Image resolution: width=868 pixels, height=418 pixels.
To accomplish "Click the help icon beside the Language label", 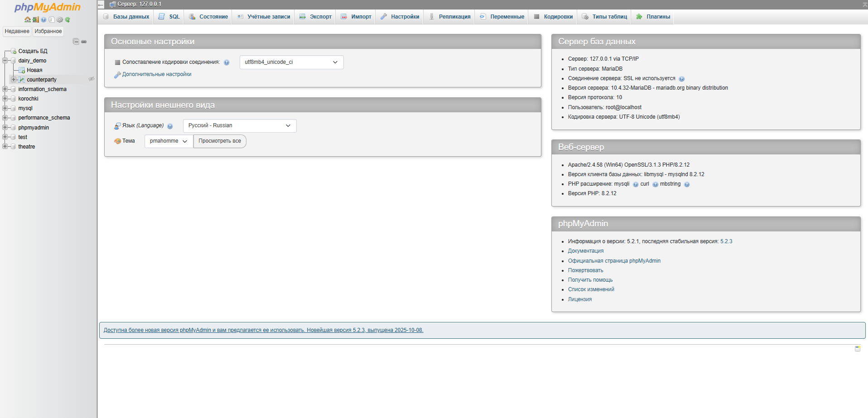I will (x=170, y=126).
